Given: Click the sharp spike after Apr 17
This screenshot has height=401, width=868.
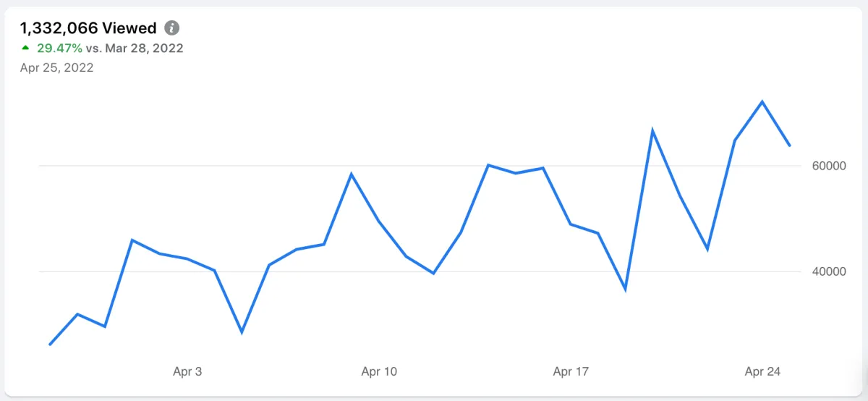Looking at the screenshot, I should (652, 130).
